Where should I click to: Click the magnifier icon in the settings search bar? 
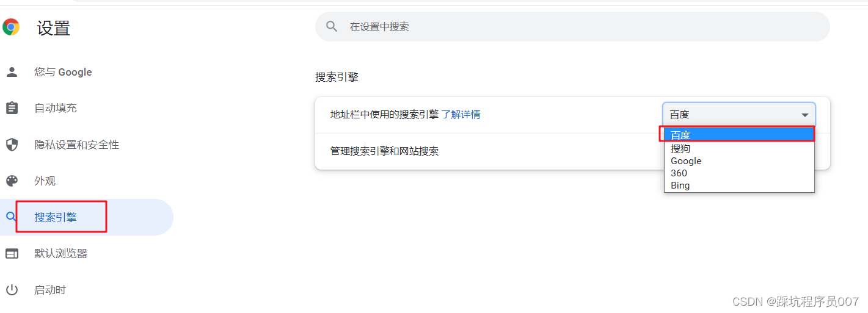(x=332, y=26)
